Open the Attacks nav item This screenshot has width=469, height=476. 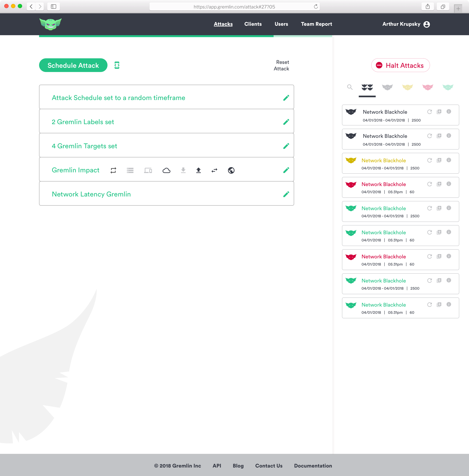coord(223,24)
